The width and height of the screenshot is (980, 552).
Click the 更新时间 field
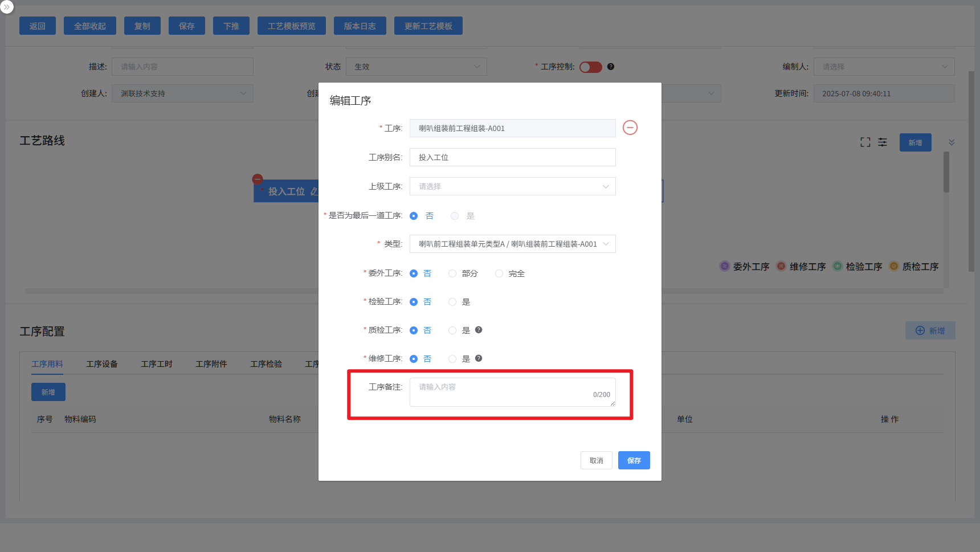[884, 93]
